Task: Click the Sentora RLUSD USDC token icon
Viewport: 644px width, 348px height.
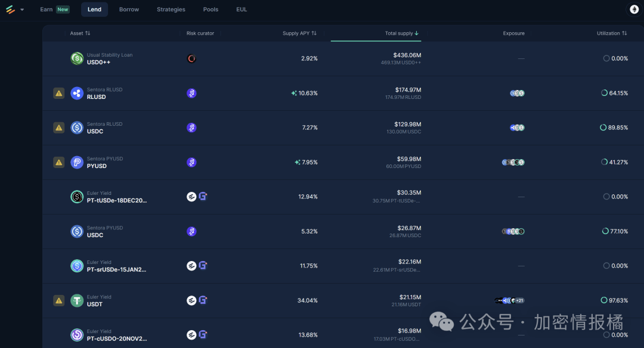Action: pyautogui.click(x=77, y=128)
